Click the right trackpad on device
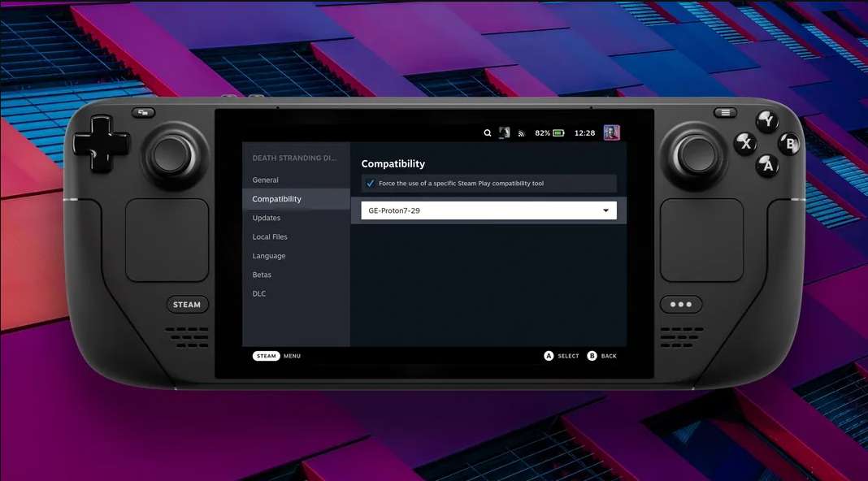 tap(702, 240)
